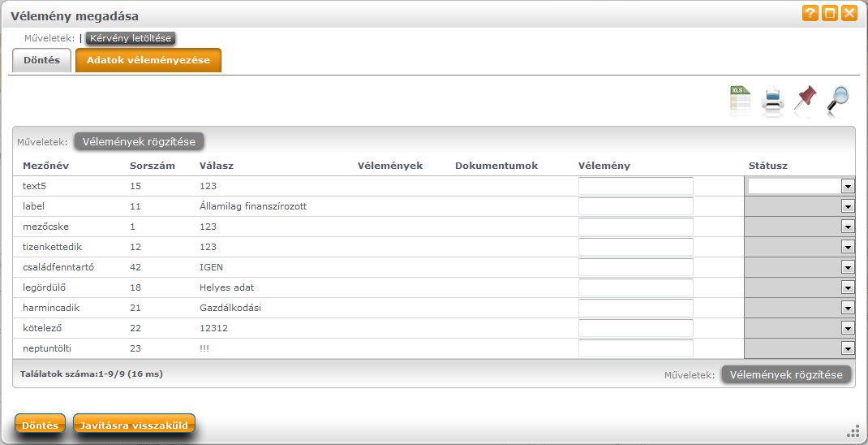Select the mezőcske row name
This screenshot has width=868, height=445.
45,227
